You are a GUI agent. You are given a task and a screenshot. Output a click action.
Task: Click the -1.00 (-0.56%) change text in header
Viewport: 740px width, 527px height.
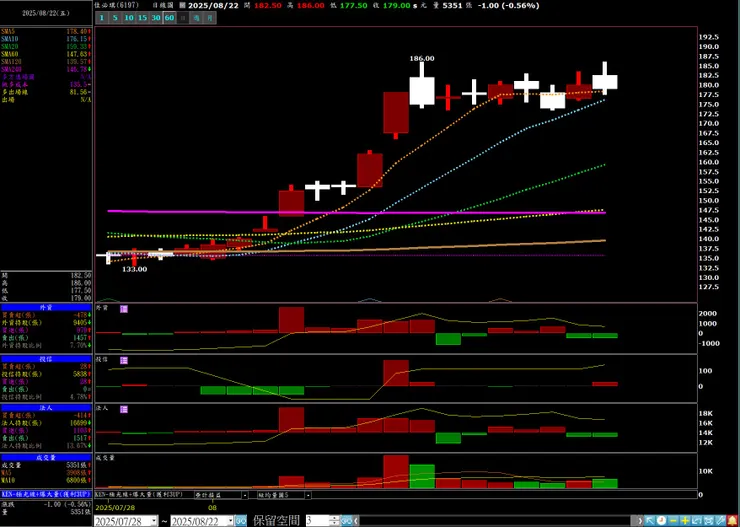507,6
